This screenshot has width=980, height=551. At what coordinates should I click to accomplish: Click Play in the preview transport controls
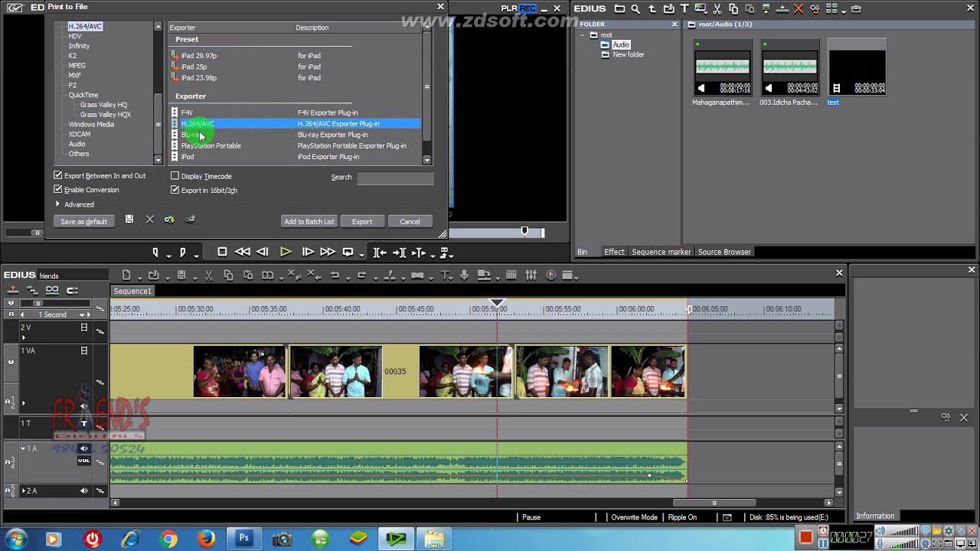coord(286,252)
